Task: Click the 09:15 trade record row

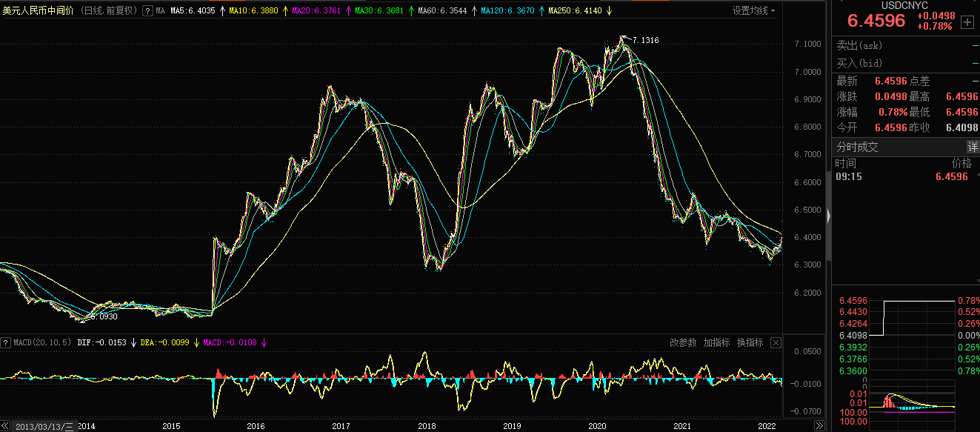Action: tap(906, 176)
